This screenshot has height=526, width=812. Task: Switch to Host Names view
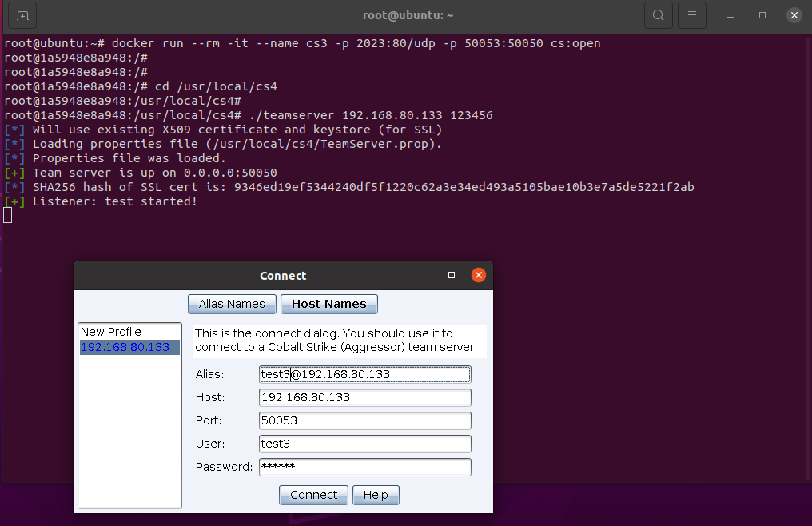(328, 305)
